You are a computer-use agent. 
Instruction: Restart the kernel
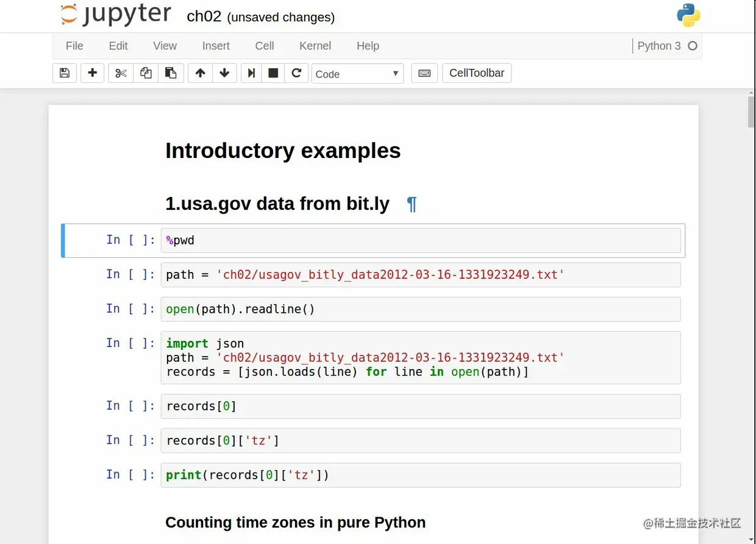tap(296, 73)
